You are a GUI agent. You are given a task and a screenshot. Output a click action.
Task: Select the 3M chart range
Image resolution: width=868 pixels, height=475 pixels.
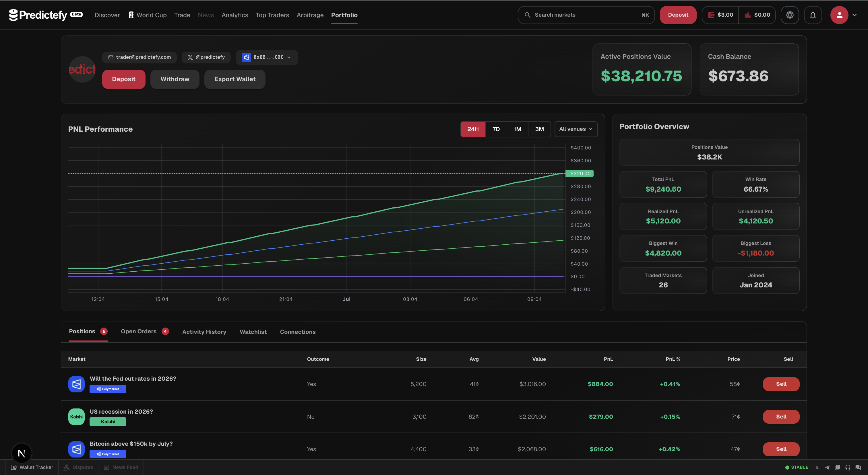click(539, 129)
